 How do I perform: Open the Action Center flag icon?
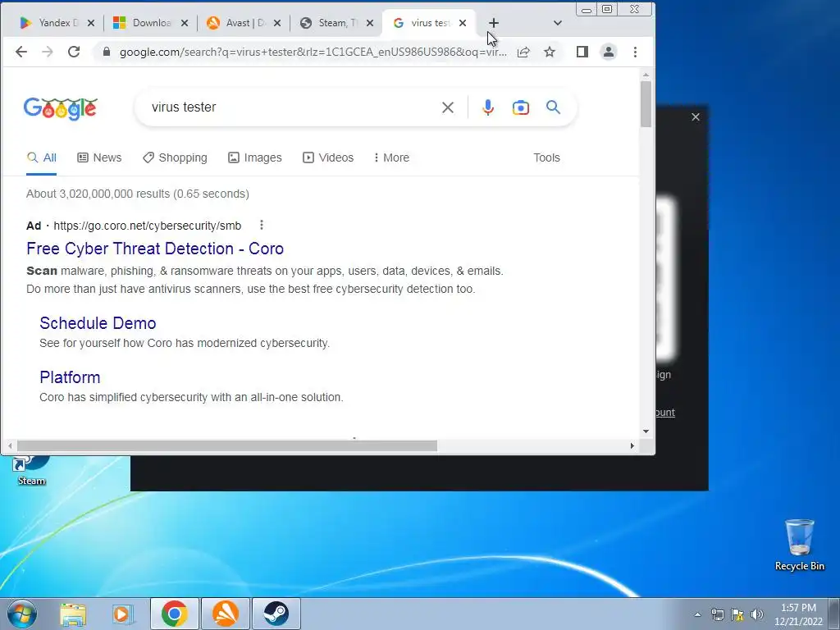[737, 614]
